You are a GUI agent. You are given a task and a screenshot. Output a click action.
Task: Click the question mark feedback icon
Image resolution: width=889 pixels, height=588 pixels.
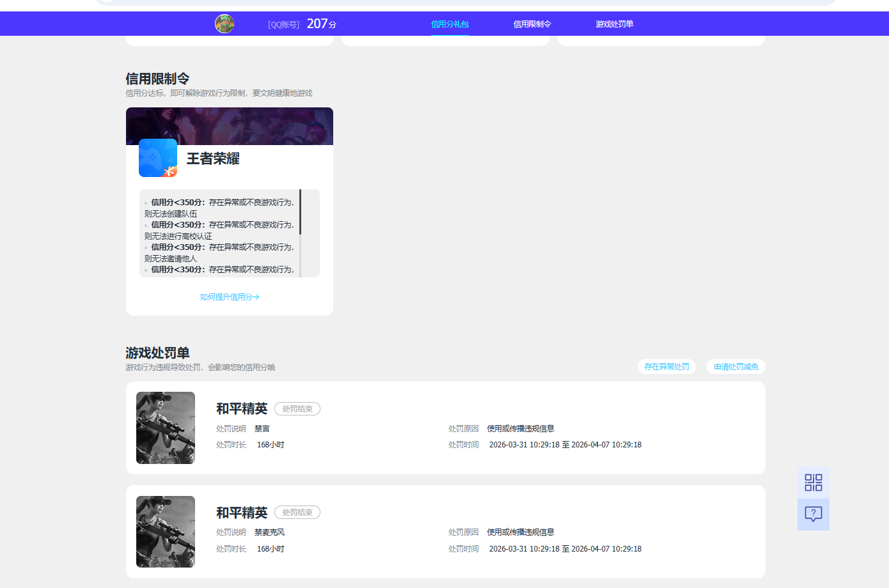point(813,514)
